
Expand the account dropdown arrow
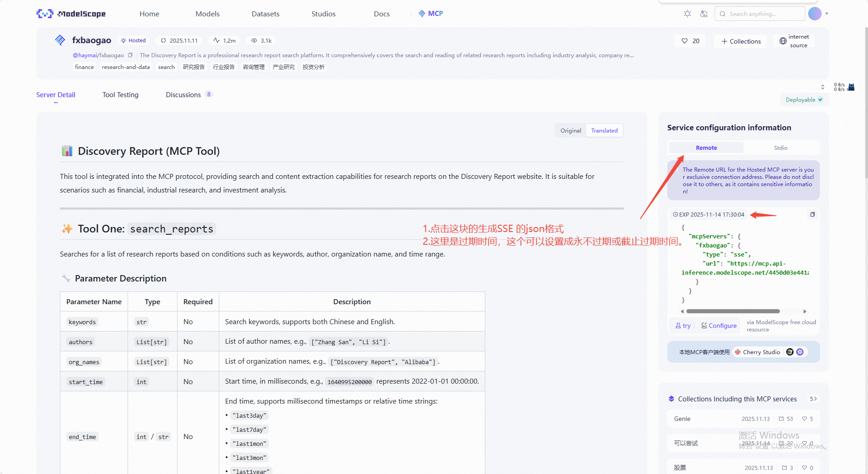827,14
